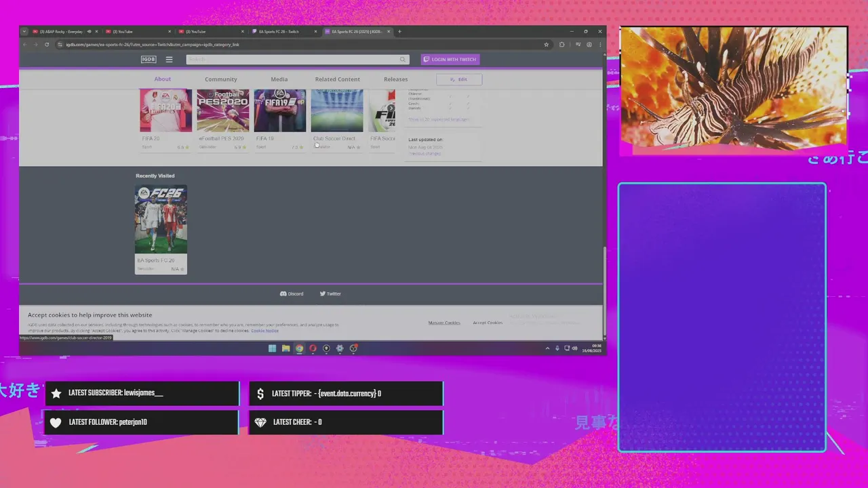Click EA Sports FC 26 title under Recently Visited
The image size is (868, 488).
point(156,260)
